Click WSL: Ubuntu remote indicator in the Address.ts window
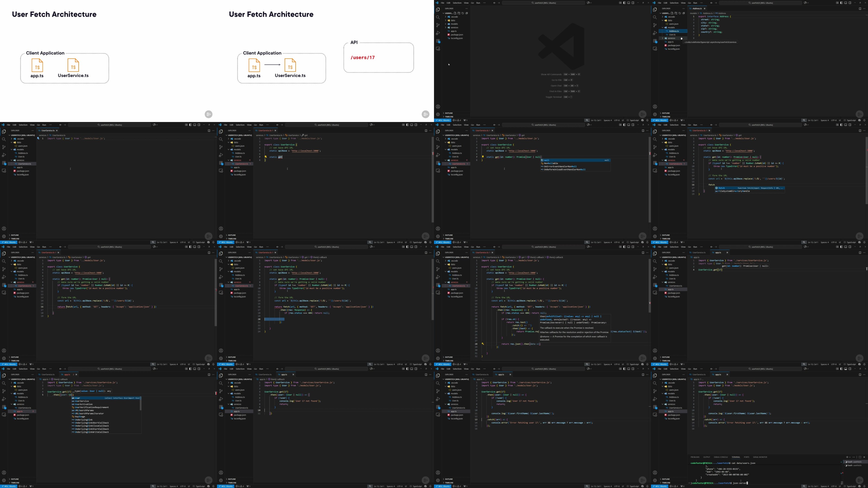 pyautogui.click(x=659, y=120)
